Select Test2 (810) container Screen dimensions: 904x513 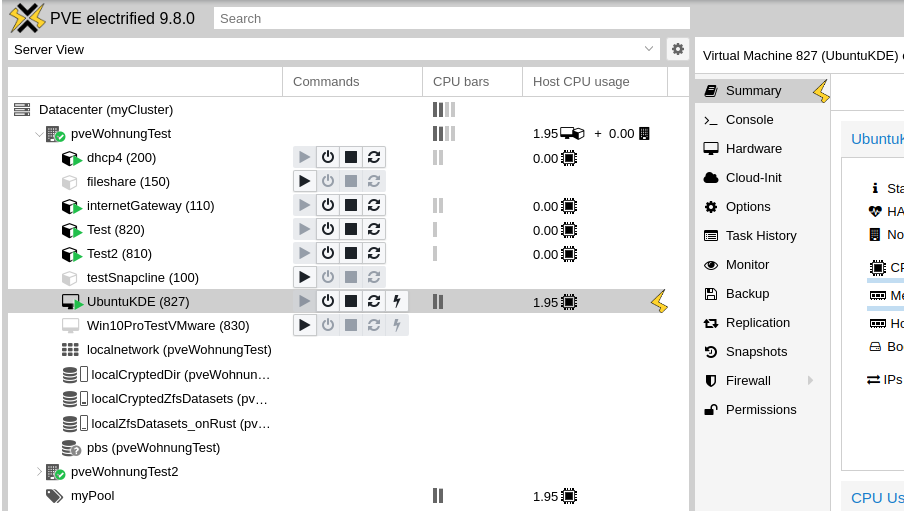[x=119, y=254]
